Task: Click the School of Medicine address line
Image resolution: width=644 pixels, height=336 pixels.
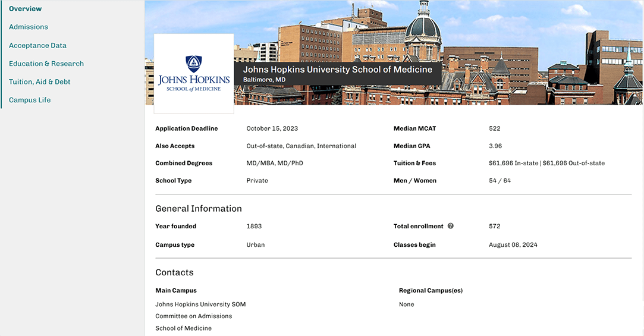Action: pos(183,328)
